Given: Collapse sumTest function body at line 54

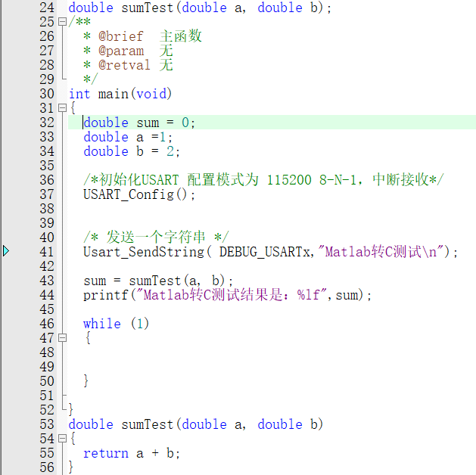Looking at the screenshot, I should (62, 439).
